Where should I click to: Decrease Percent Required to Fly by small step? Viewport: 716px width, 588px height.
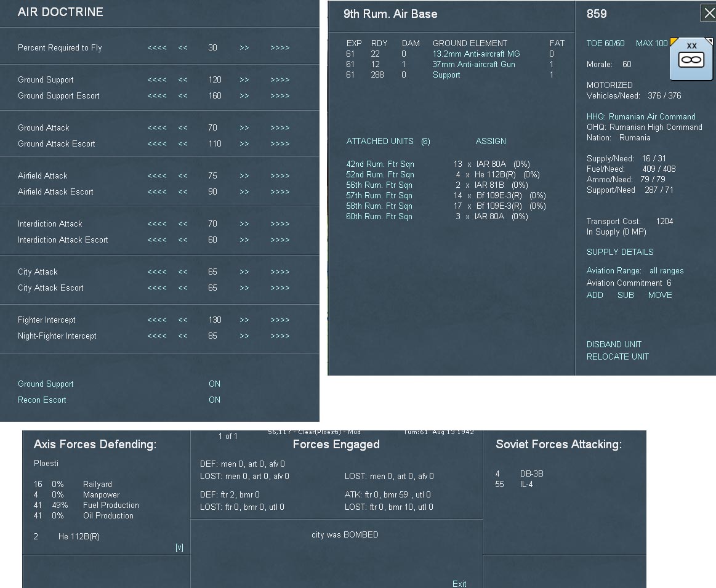click(x=183, y=47)
